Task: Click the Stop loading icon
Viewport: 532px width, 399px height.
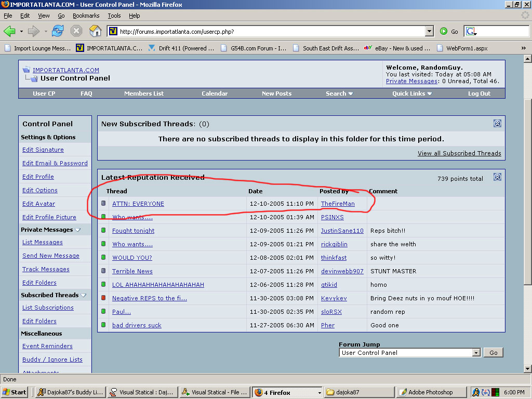Action: (76, 31)
